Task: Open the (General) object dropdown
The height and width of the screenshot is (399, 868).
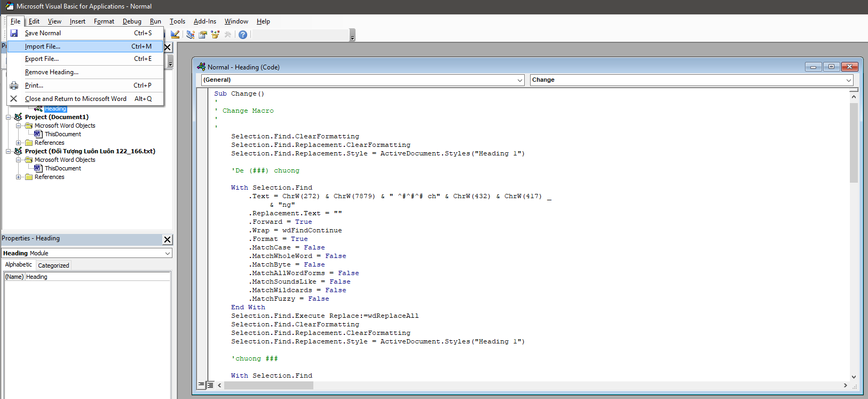Action: [x=520, y=80]
